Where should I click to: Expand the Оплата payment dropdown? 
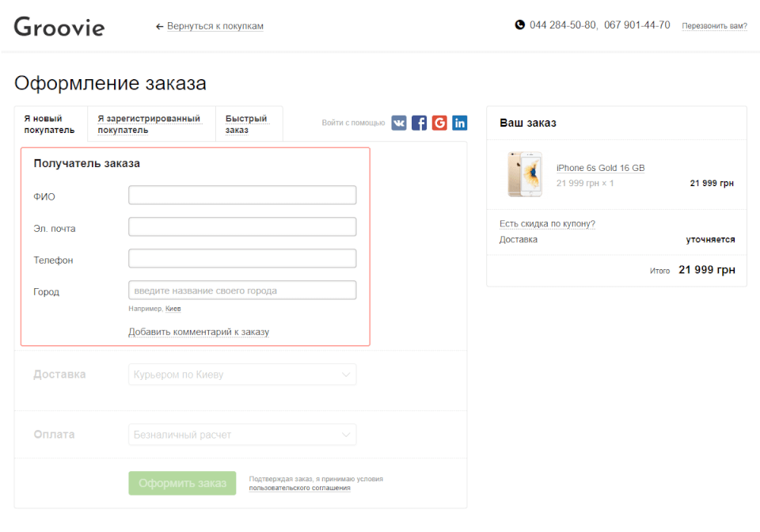click(242, 435)
